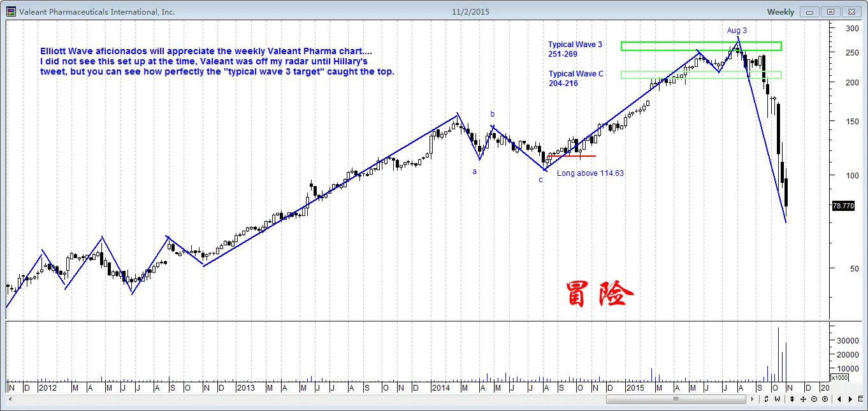Click the 50 price axis label

point(853,268)
